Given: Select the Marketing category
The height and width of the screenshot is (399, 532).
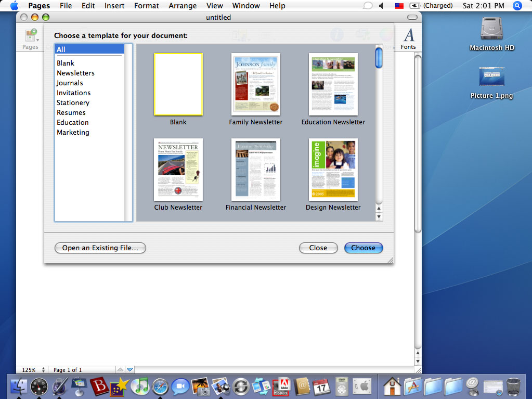Looking at the screenshot, I should (73, 132).
